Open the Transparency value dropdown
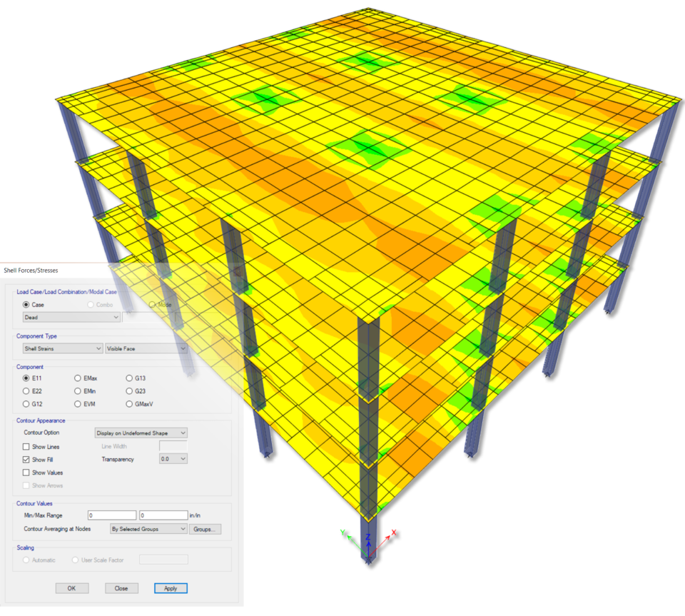The image size is (685, 616). pos(173,459)
